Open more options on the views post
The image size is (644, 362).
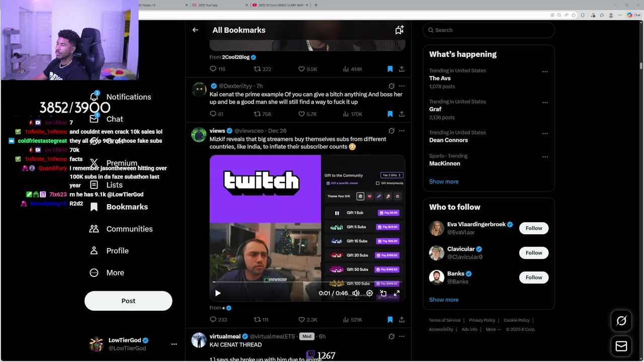[401, 131]
